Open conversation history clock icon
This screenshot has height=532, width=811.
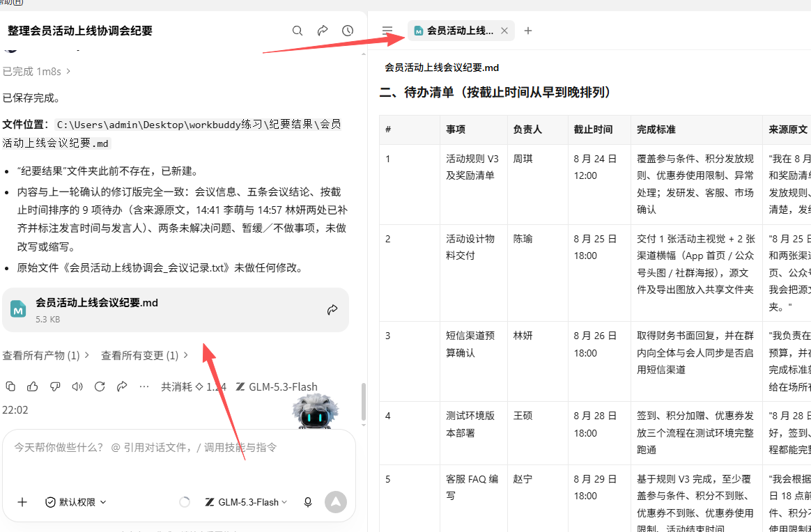coord(348,31)
